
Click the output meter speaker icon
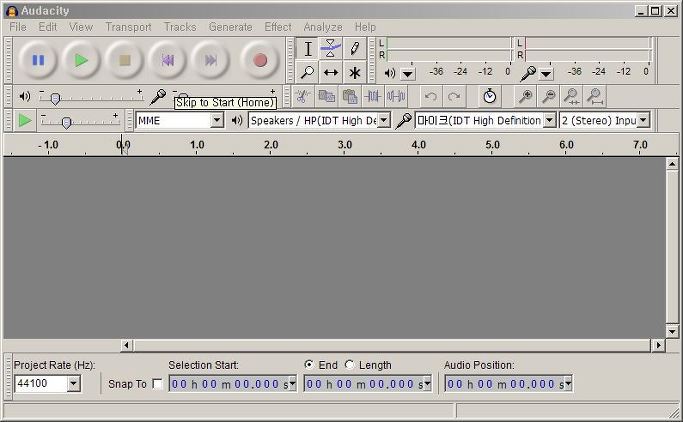pos(390,73)
